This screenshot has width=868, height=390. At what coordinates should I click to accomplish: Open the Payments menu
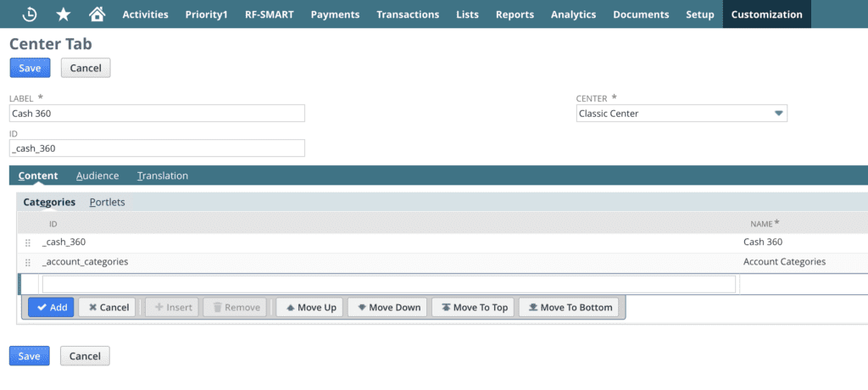click(x=335, y=14)
